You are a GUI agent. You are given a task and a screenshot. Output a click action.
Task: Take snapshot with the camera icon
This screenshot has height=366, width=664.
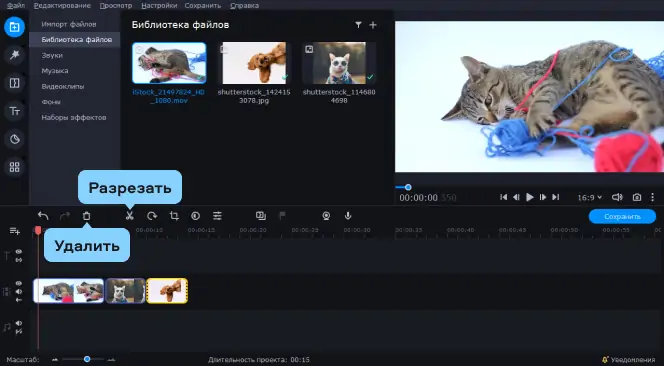637,197
